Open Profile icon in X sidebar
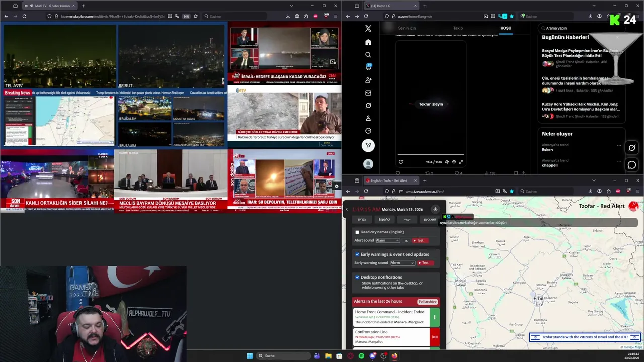 point(368,118)
